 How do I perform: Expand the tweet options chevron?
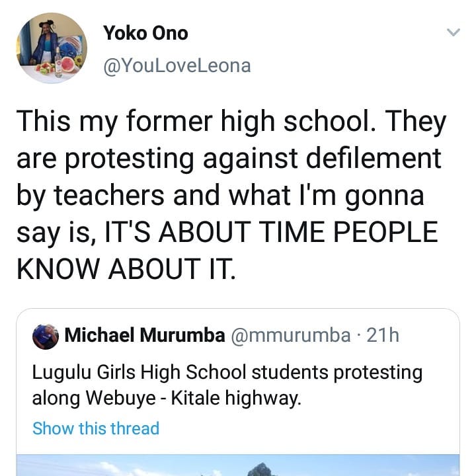453,32
